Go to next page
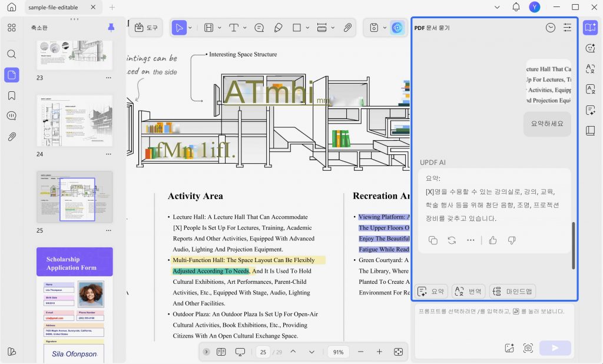 tap(312, 352)
